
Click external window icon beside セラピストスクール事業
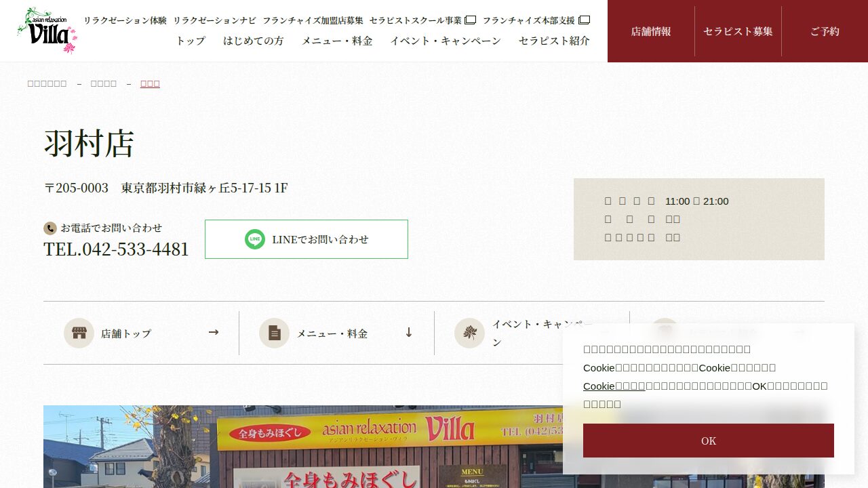coord(470,20)
